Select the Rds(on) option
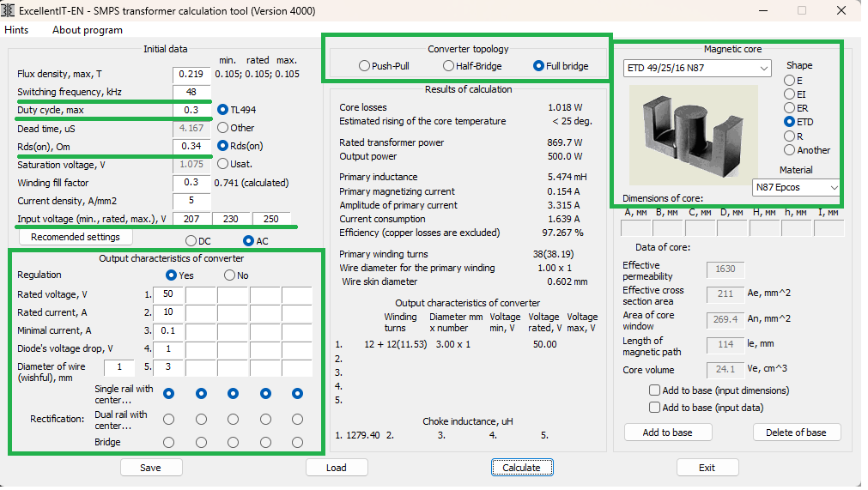868x490 pixels. pos(240,146)
